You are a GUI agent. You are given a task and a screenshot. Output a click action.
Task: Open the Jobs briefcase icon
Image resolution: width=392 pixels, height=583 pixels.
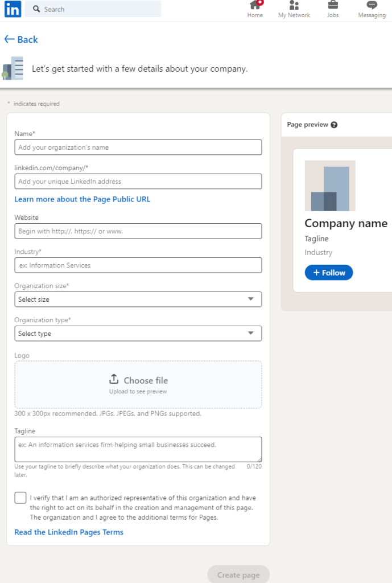click(333, 9)
